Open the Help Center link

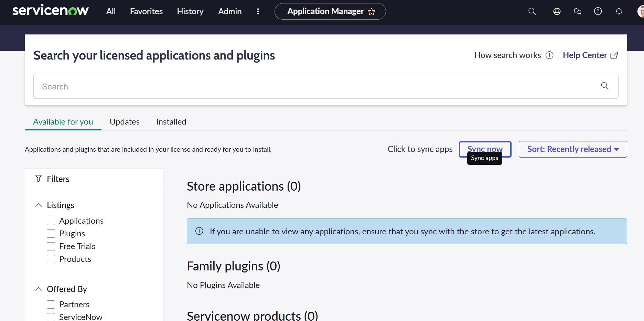pos(585,55)
